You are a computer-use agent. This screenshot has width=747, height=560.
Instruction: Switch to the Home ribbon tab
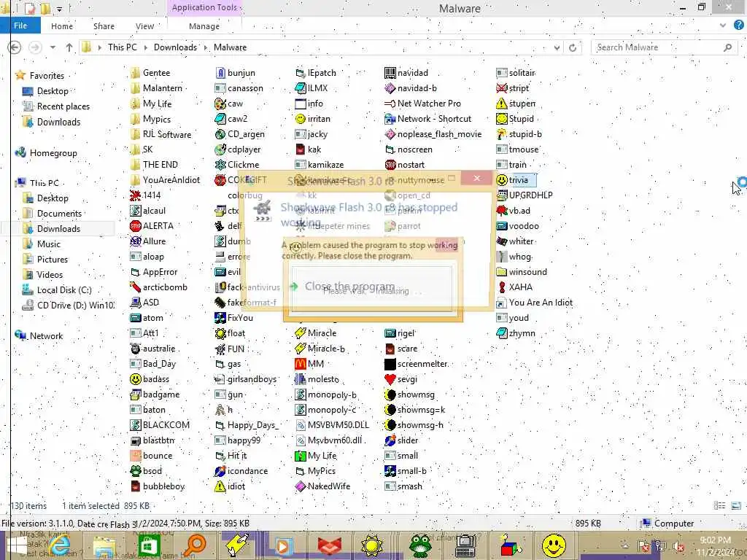[x=62, y=26]
